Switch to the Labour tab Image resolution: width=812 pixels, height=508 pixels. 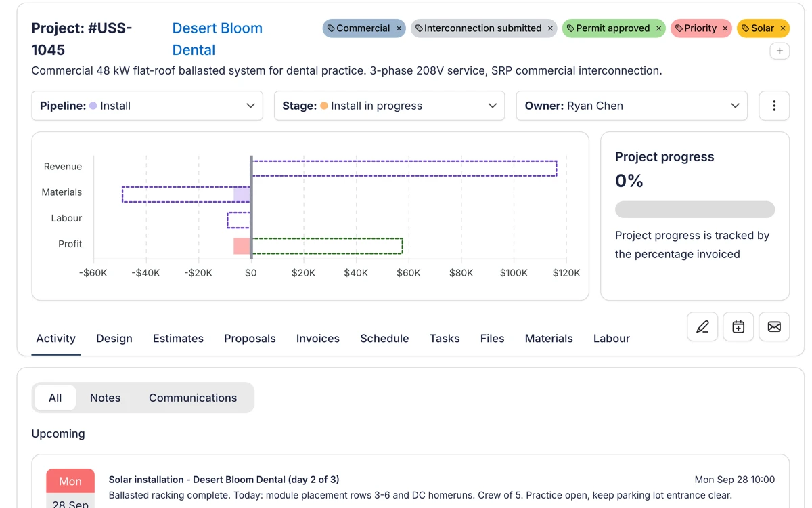[x=612, y=339]
